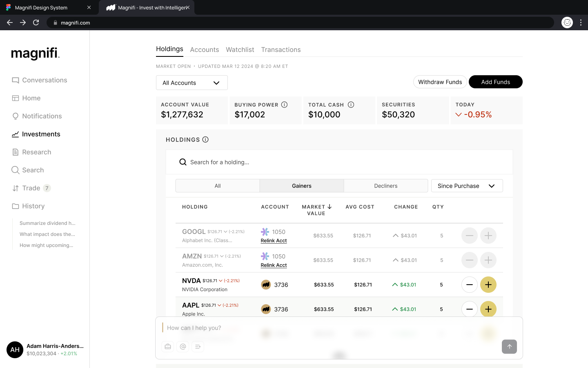Click the Withdraw Funds button
Image resolution: width=588 pixels, height=368 pixels.
pyautogui.click(x=440, y=82)
